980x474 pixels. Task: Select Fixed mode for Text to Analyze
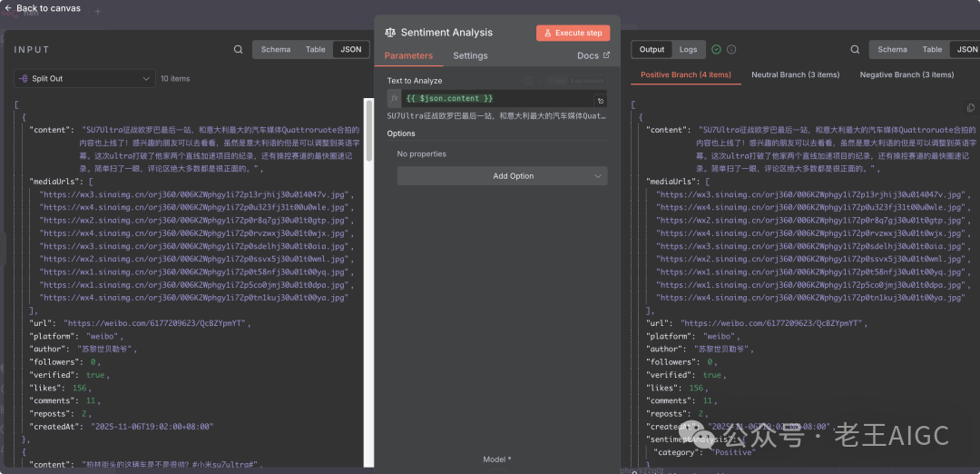click(x=556, y=81)
